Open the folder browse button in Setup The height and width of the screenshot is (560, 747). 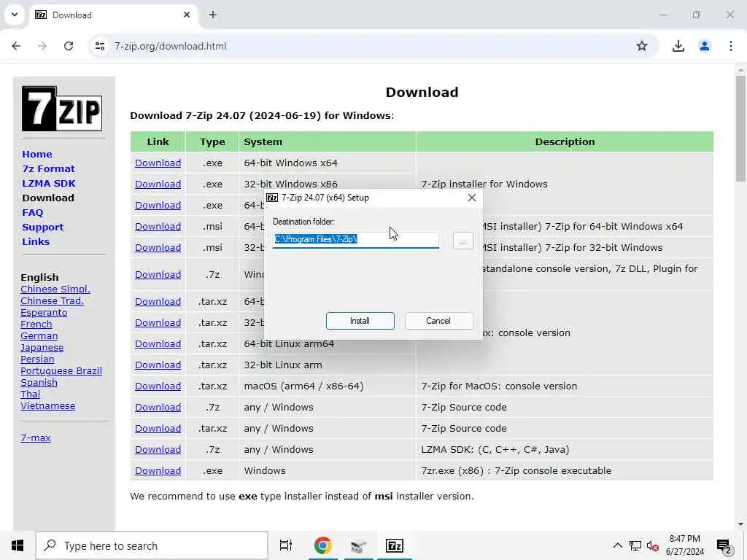click(x=462, y=241)
